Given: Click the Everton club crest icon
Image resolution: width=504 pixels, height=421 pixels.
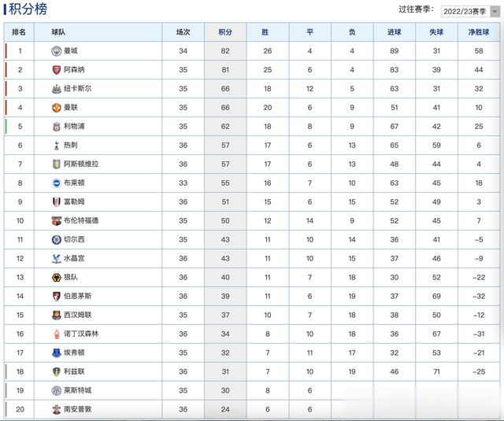Looking at the screenshot, I should coord(56,353).
